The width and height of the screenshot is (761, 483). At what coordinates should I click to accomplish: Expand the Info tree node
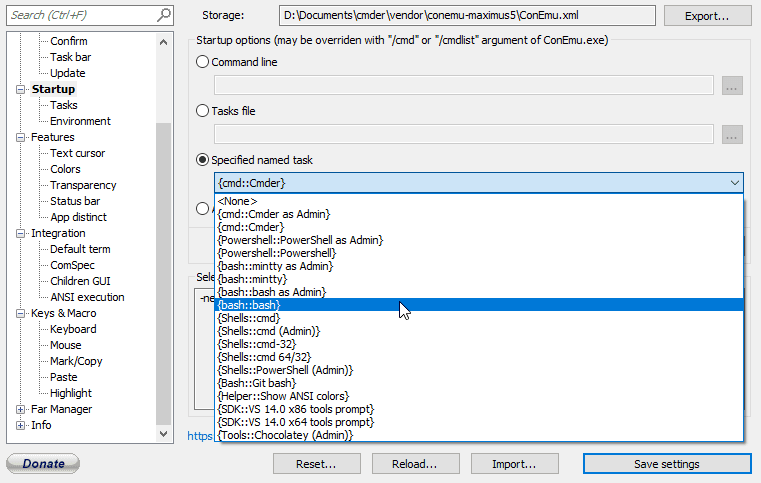coord(20,426)
